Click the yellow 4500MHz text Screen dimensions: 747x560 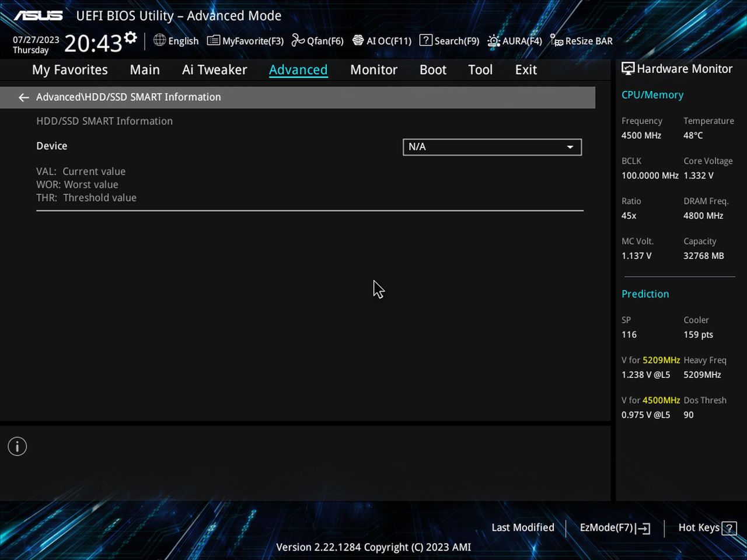point(661,400)
